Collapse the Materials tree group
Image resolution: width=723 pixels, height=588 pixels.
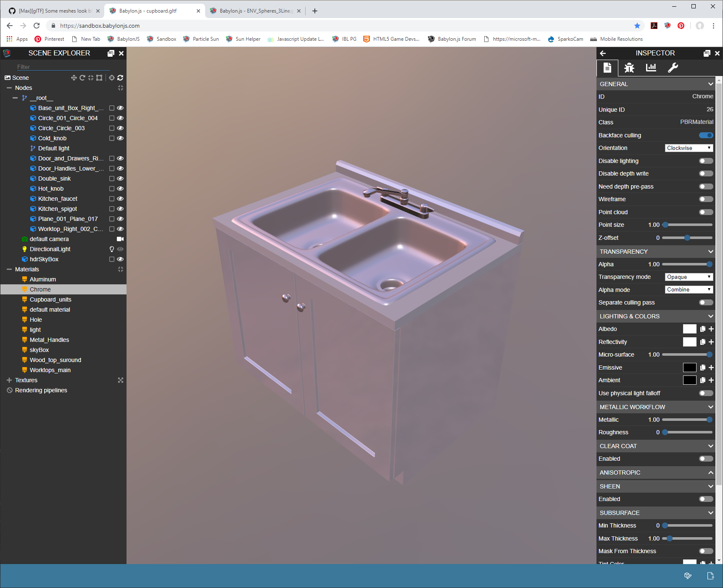(x=9, y=269)
